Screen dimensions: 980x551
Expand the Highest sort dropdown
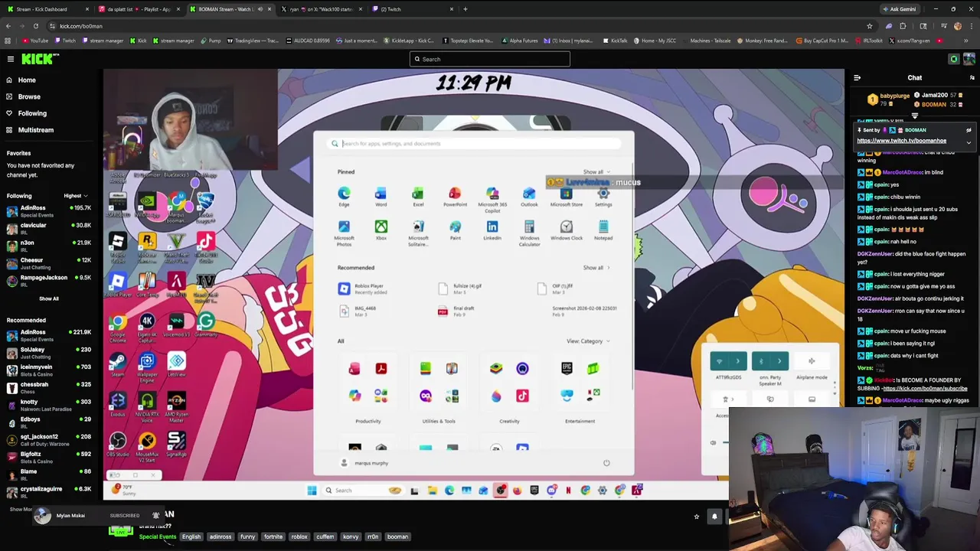[x=76, y=196]
